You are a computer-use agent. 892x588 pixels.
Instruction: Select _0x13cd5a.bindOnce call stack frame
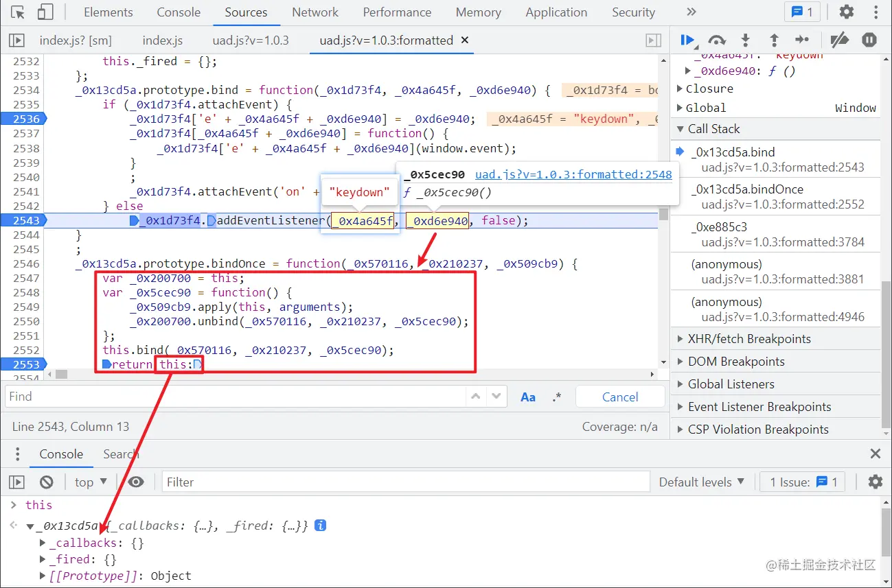click(776, 196)
